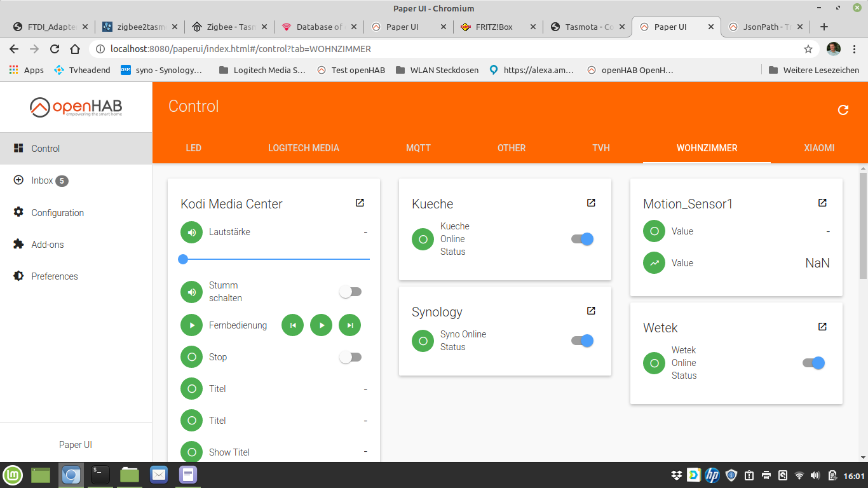868x488 pixels.
Task: Switch to the LOGITECH MEDIA tab
Action: pyautogui.click(x=304, y=148)
